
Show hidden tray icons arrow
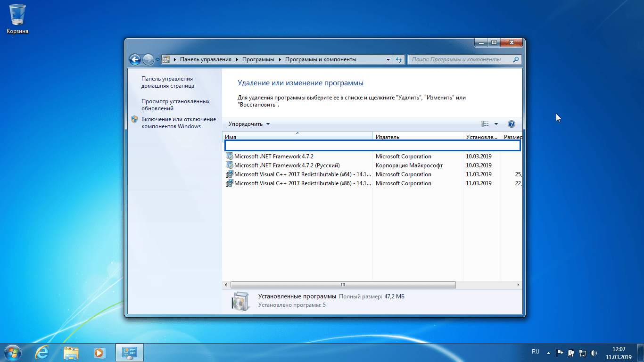[x=548, y=352]
